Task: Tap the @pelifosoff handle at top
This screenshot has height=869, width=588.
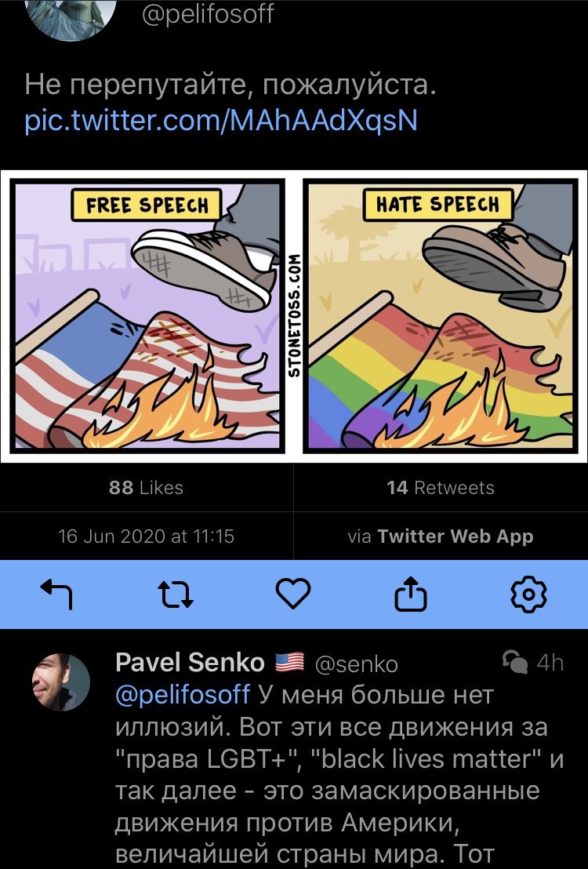Action: [x=208, y=13]
